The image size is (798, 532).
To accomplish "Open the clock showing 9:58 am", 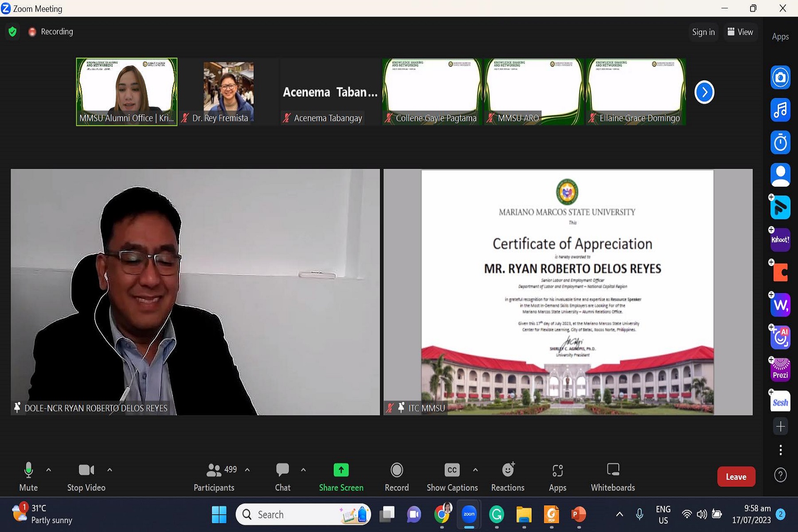I will [x=751, y=514].
